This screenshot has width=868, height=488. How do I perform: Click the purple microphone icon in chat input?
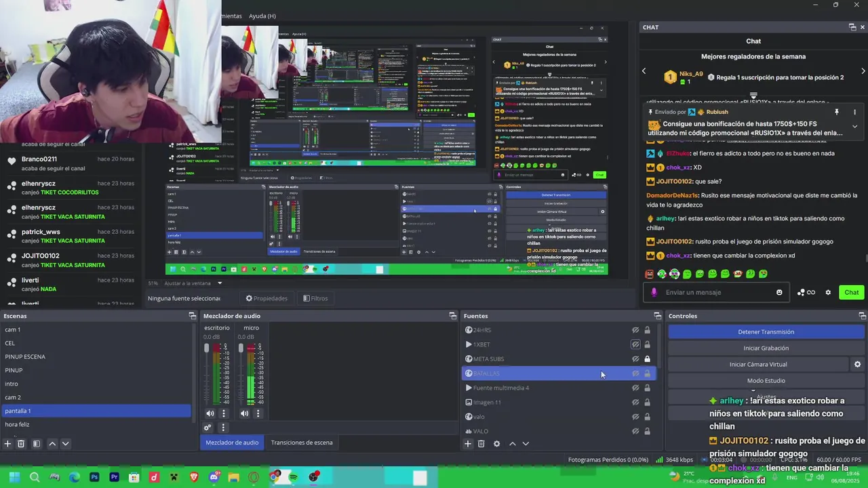coord(654,293)
